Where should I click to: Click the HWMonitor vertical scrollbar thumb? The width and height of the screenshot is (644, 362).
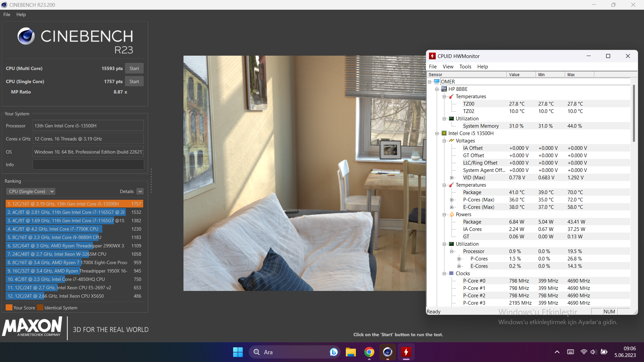[634, 113]
